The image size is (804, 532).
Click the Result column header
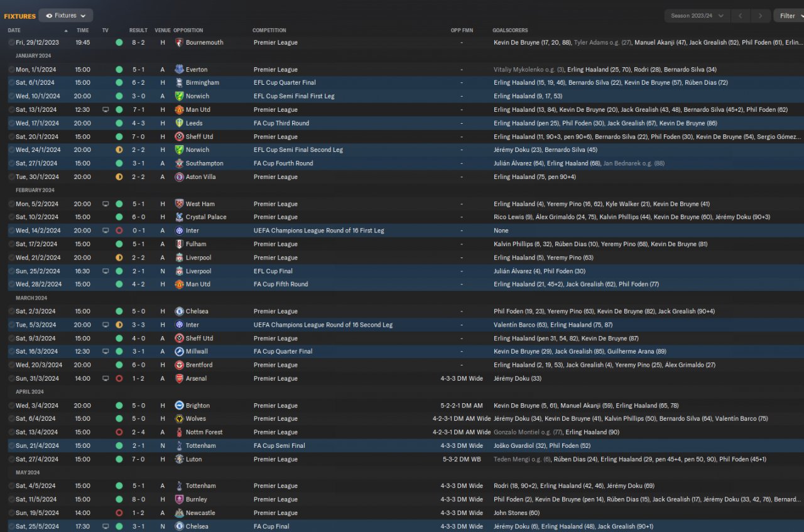point(138,30)
